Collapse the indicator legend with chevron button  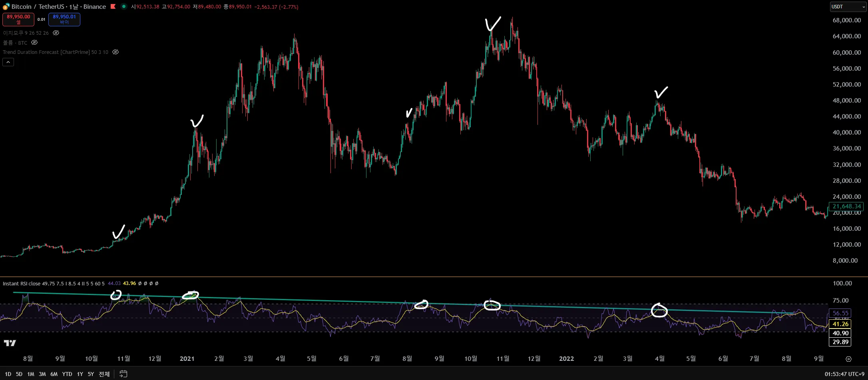(x=8, y=62)
